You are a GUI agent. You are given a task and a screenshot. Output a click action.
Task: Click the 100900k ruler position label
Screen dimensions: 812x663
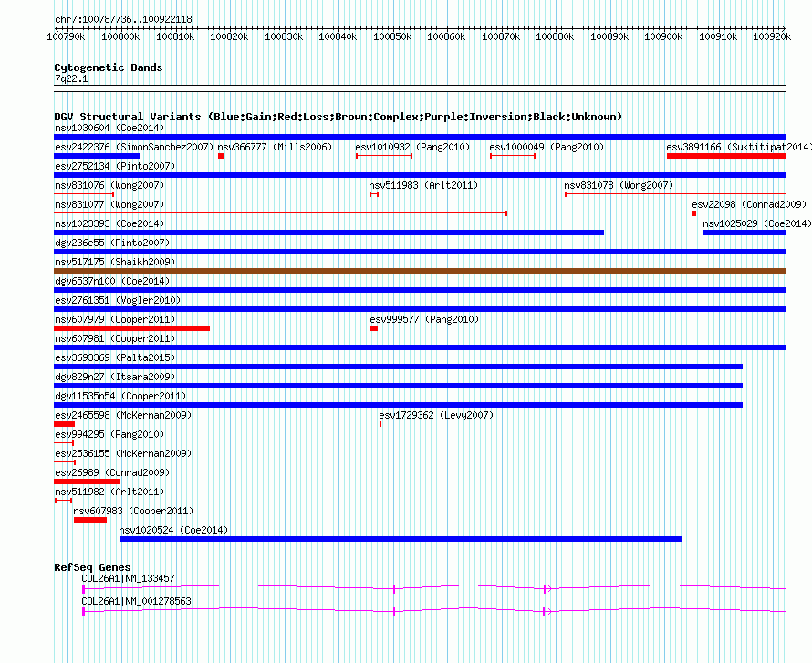point(663,36)
